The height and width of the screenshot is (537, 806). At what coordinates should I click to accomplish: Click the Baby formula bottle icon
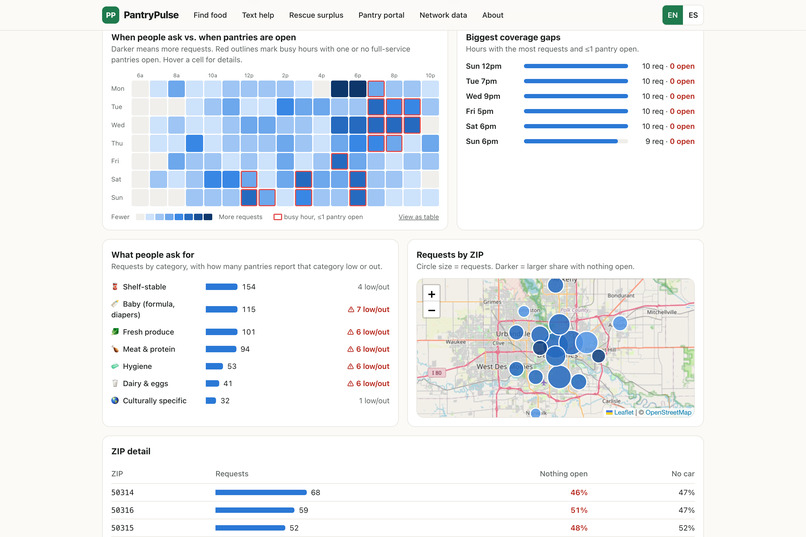pos(115,304)
